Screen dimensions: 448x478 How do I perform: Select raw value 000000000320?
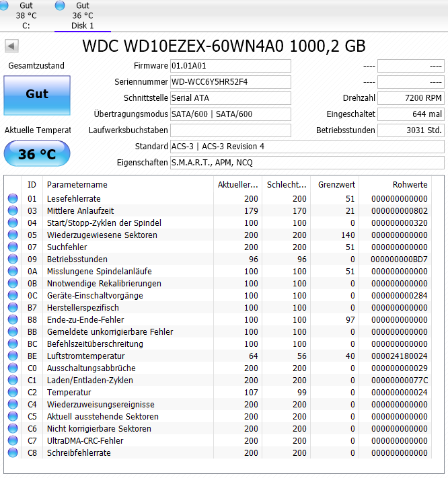point(399,223)
